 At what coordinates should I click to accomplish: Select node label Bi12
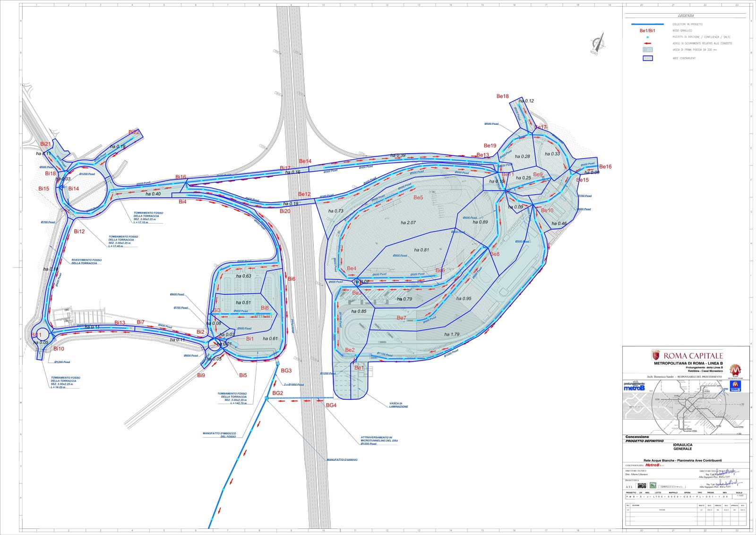pos(79,232)
